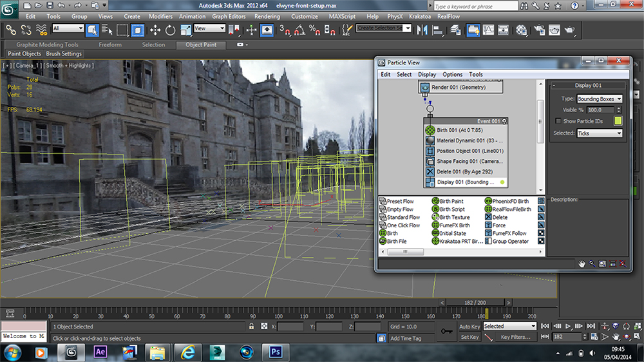The width and height of the screenshot is (644, 362).
Task: Select the Delete 001 operator in Event 001
Action: tap(466, 172)
